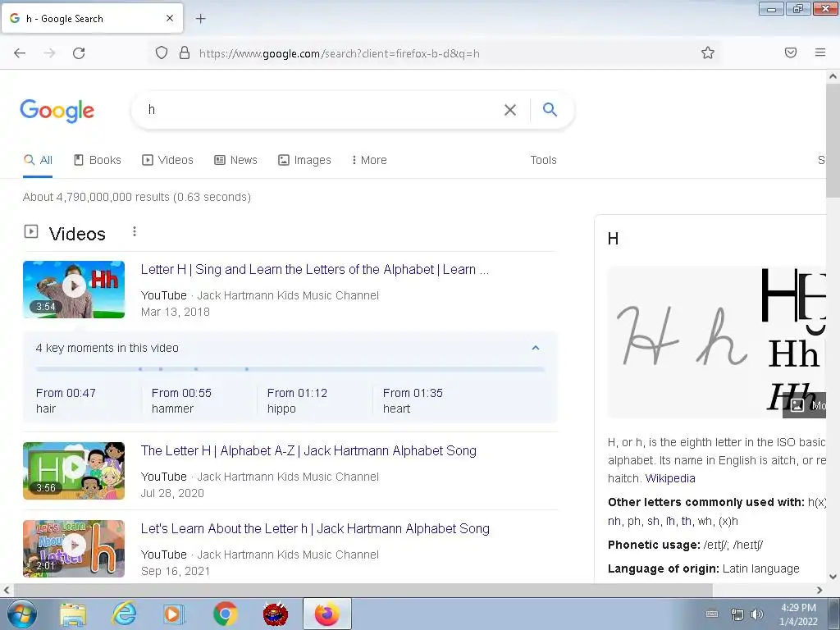Select the All results tab
This screenshot has height=630, width=840.
click(x=38, y=160)
